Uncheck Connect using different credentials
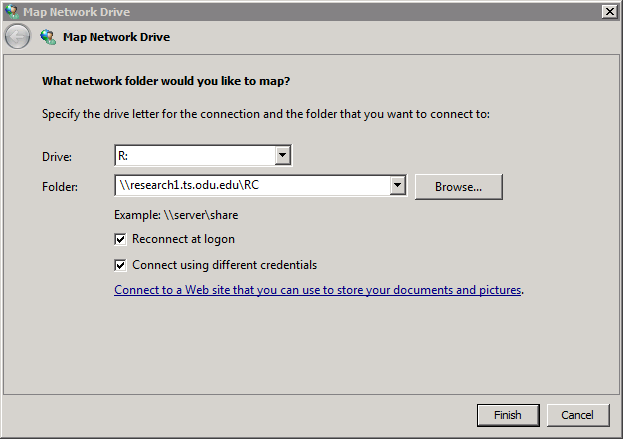The image size is (623, 439). coord(121,265)
